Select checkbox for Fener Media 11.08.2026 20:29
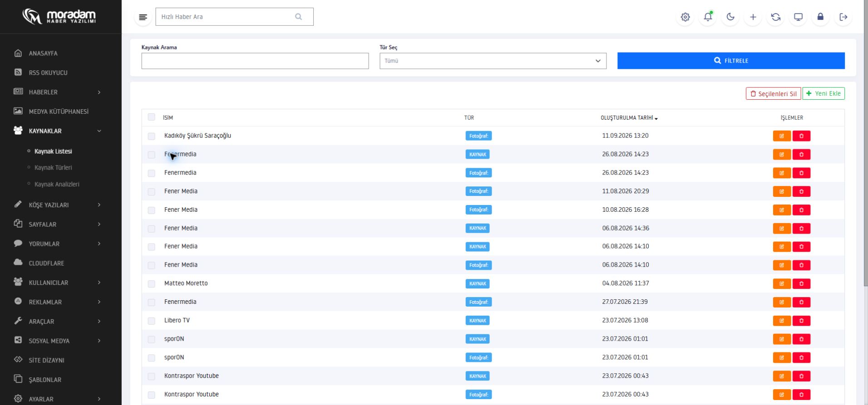Image resolution: width=868 pixels, height=405 pixels. [x=152, y=191]
